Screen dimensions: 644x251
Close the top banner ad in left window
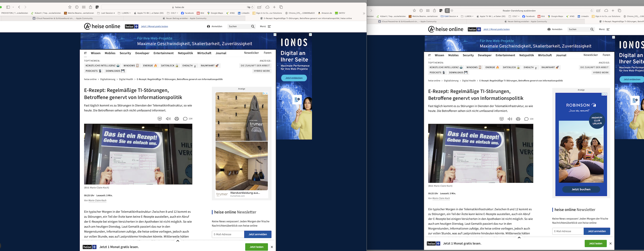tap(275, 35)
